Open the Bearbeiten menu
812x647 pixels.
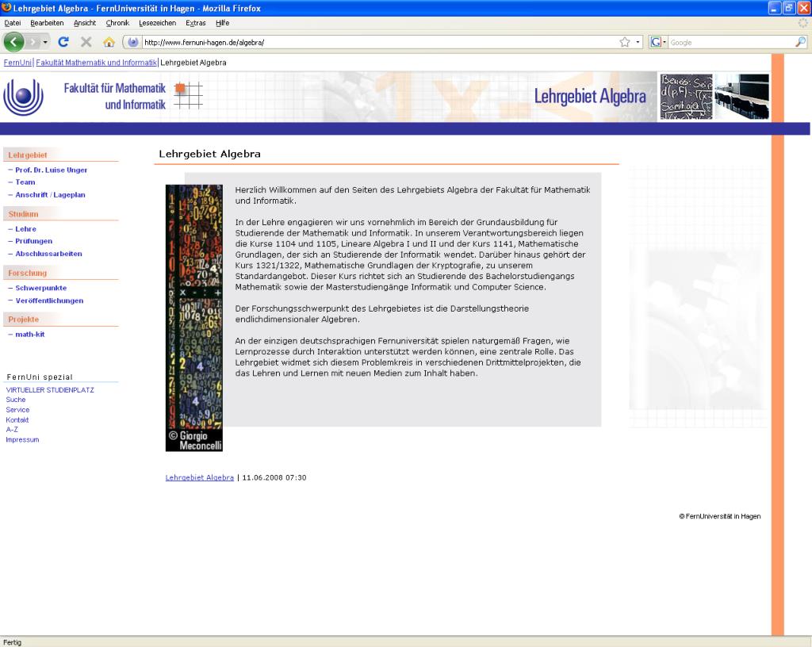(x=47, y=23)
